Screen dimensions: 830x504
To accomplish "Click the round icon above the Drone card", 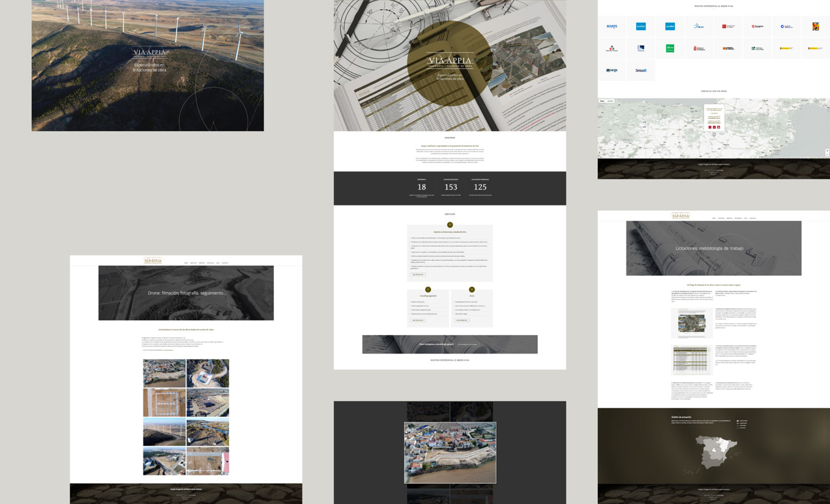I will (x=471, y=289).
